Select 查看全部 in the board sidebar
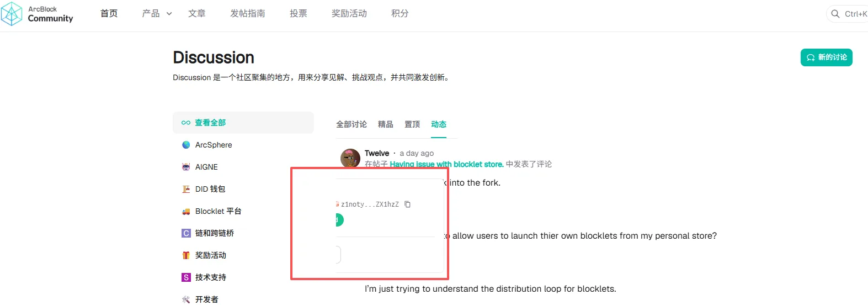This screenshot has height=305, width=868. tap(243, 123)
